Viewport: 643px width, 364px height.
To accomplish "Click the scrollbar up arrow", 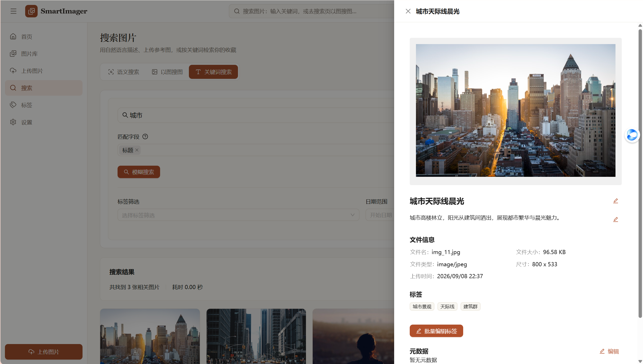I will 640,25.
